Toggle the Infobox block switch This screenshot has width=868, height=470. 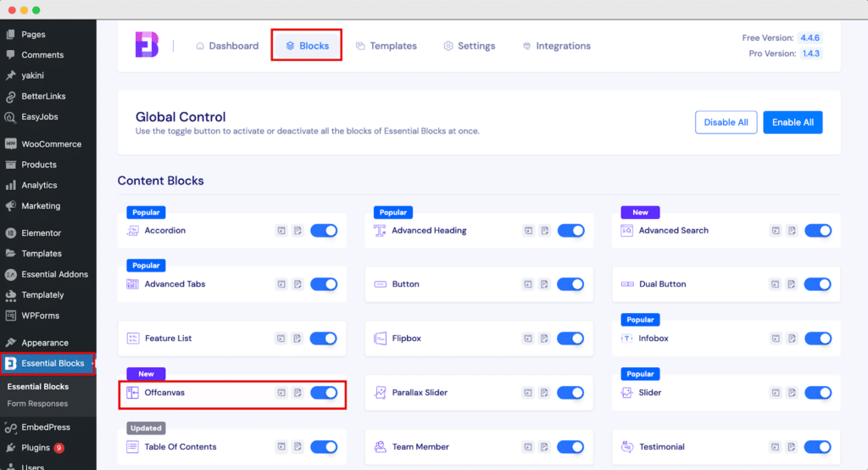[818, 339]
